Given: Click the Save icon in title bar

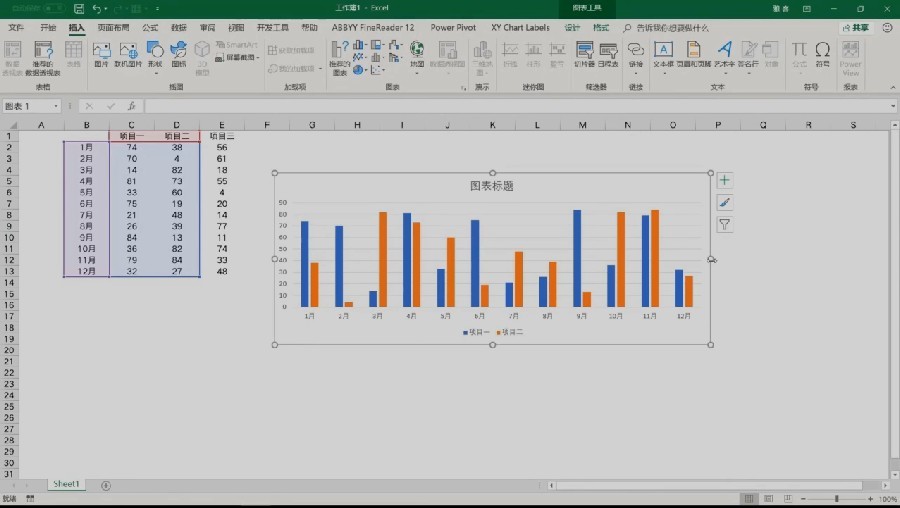Looking at the screenshot, I should coord(79,9).
